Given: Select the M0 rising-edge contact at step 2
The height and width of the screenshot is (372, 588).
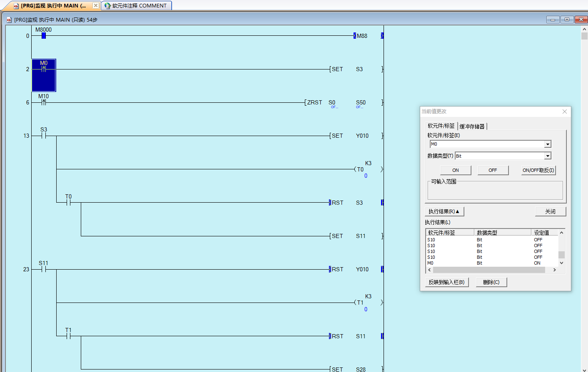Looking at the screenshot, I should point(44,69).
